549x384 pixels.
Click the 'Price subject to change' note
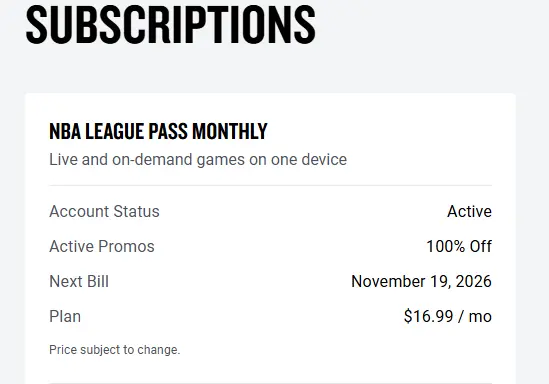pyautogui.click(x=114, y=350)
